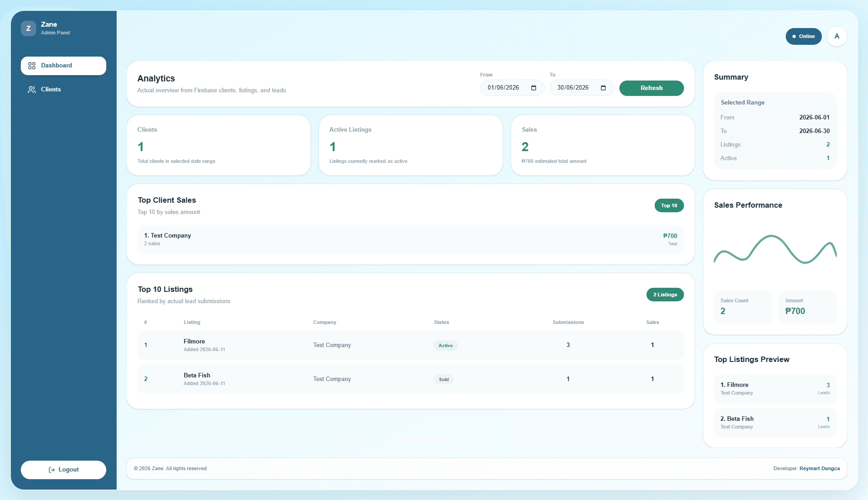
Task: Click the Zane logo icon
Action: click(x=28, y=28)
